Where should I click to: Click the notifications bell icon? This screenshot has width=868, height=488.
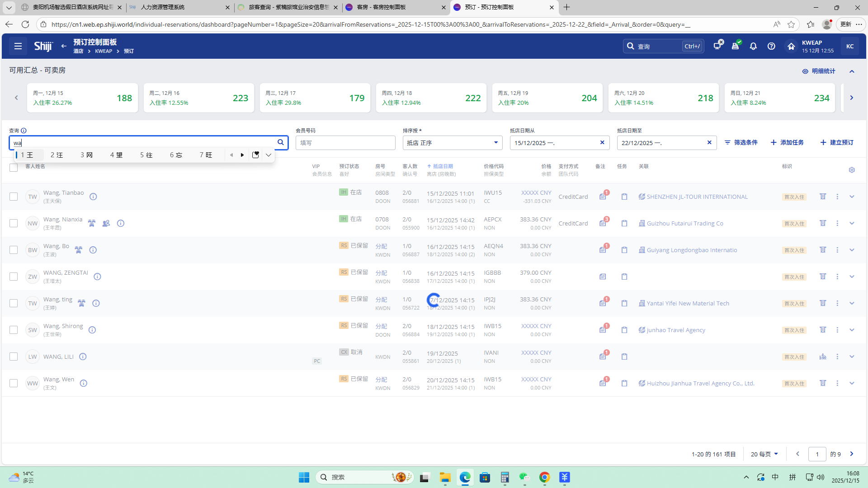[753, 46]
